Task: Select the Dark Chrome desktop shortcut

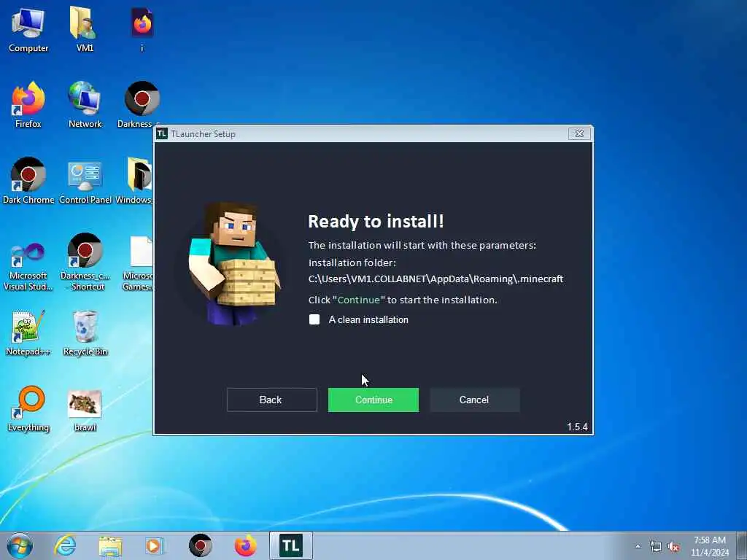Action: pyautogui.click(x=28, y=181)
